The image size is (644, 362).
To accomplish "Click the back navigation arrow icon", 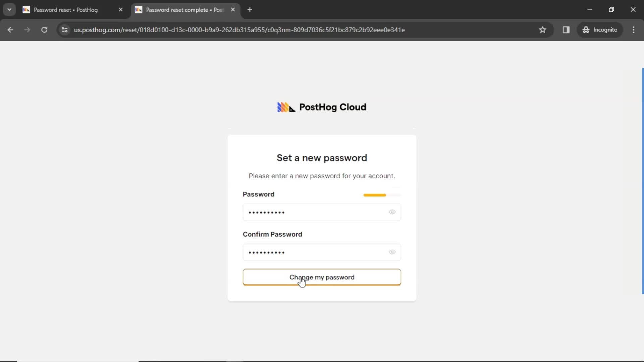I will (10, 30).
